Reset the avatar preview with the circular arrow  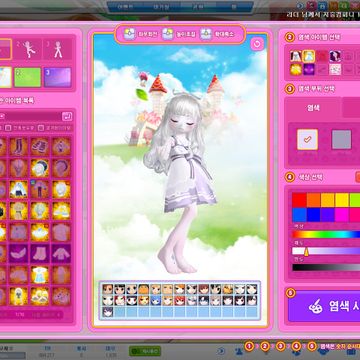pos(257,44)
